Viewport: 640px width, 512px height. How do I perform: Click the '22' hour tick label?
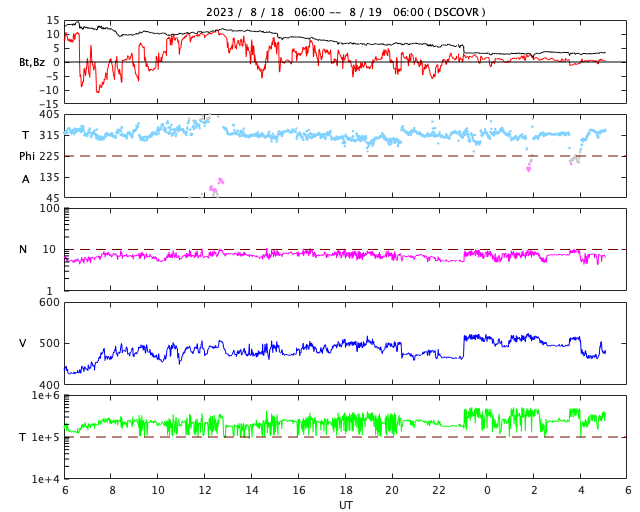pyautogui.click(x=439, y=490)
